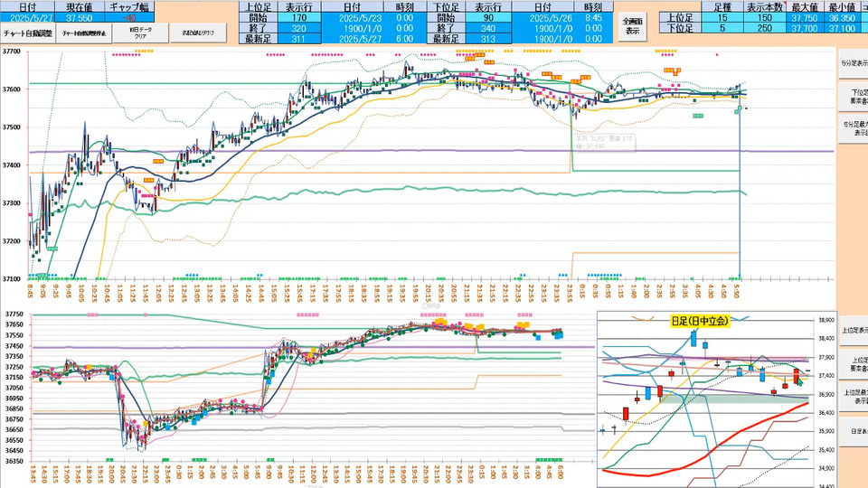Click the チャート自動調整停止 button
This screenshot has width=868, height=488.
(x=83, y=33)
